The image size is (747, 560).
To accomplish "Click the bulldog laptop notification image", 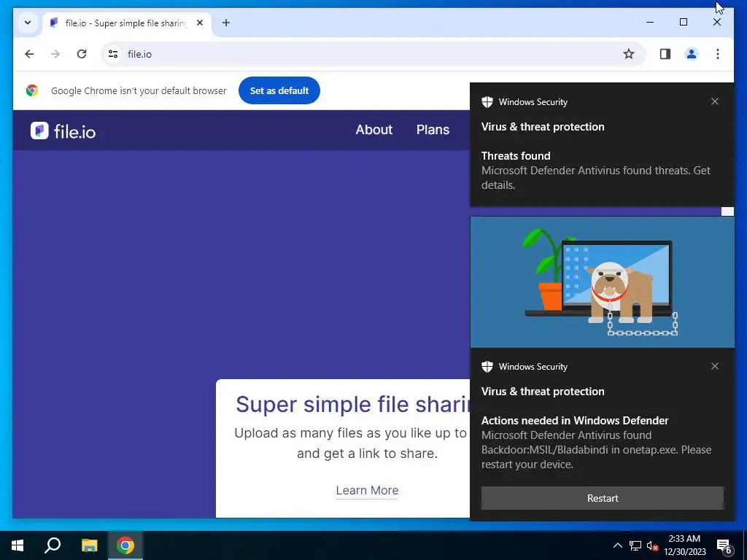I will tap(602, 282).
